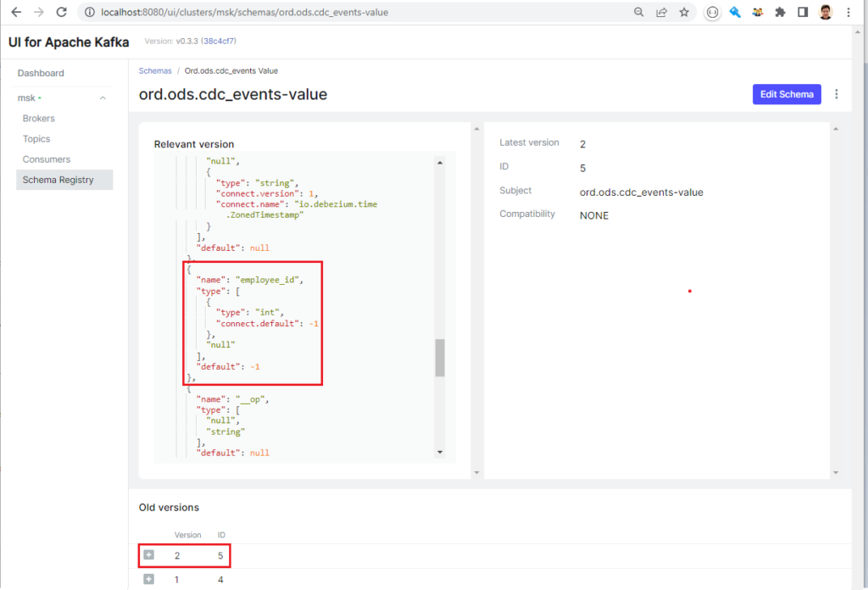Open the browser extensions puzzle icon
The width and height of the screenshot is (868, 590).
click(780, 13)
